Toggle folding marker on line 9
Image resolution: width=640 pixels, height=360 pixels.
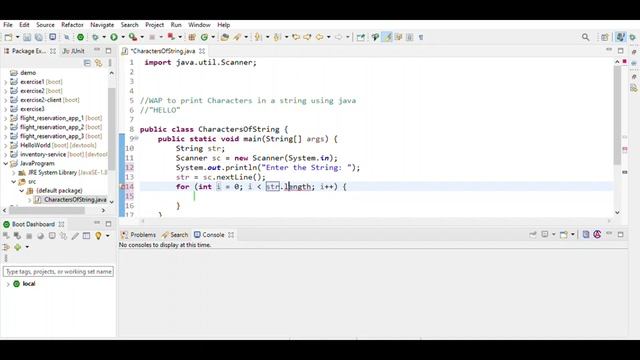[136, 139]
